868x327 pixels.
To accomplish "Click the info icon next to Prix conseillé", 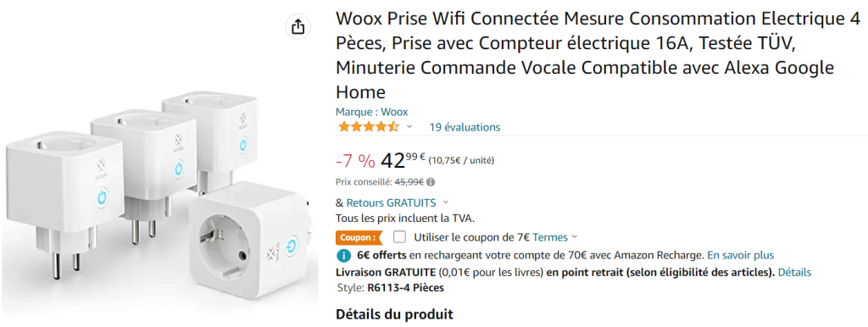I will (431, 181).
